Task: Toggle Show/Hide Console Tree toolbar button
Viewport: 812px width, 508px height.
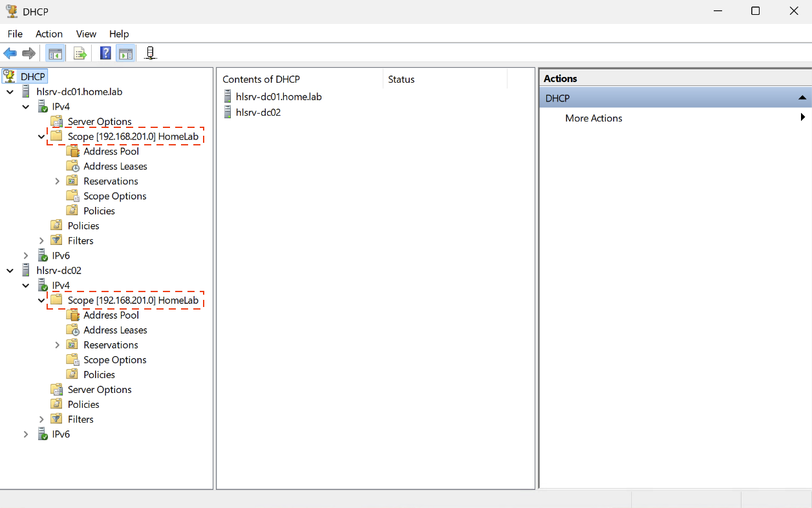Action: click(56, 54)
